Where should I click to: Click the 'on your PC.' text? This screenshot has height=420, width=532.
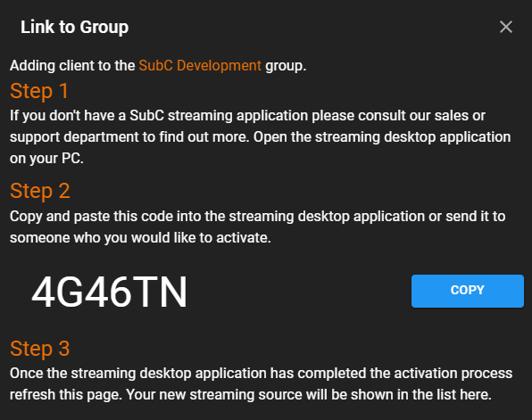(x=46, y=159)
